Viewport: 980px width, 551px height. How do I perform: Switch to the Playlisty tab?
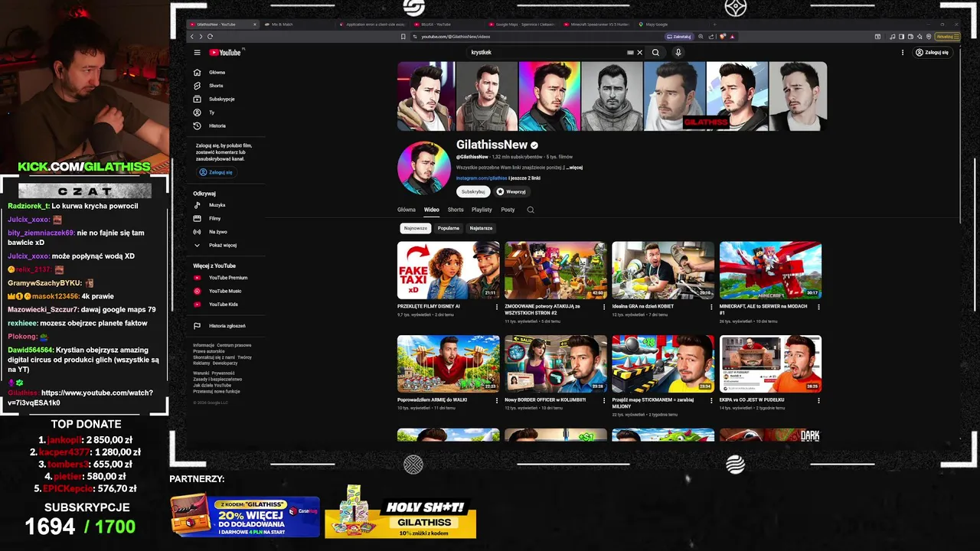[x=482, y=210]
